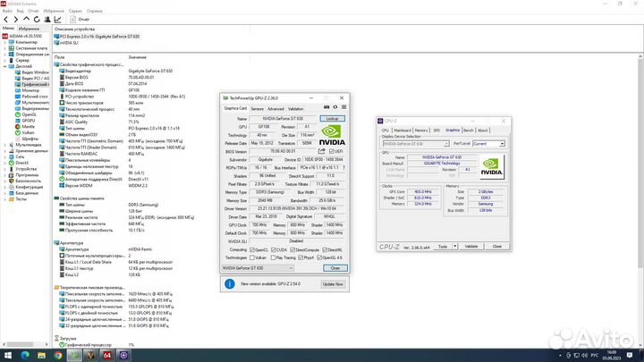
Task: Toggle UEFI checkbox in GPU-Z
Action: coord(332,151)
